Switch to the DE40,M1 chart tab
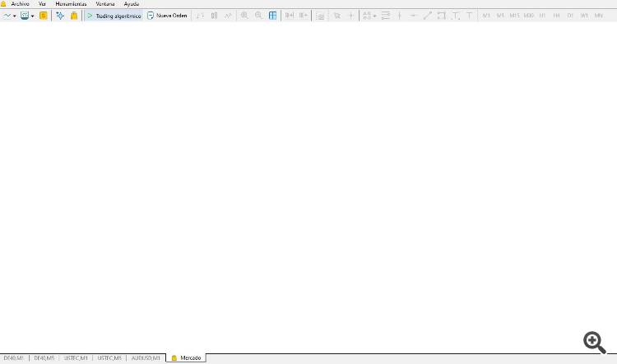617x364 pixels. tap(14, 358)
